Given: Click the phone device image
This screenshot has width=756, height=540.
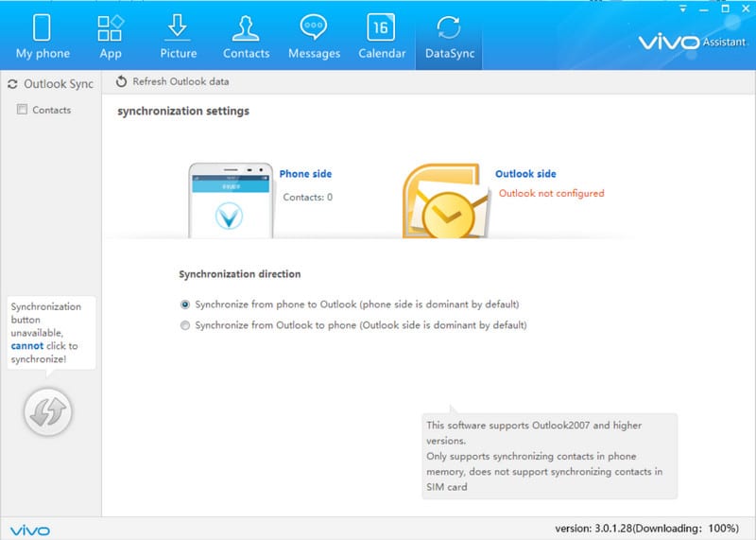Looking at the screenshot, I should tap(231, 200).
